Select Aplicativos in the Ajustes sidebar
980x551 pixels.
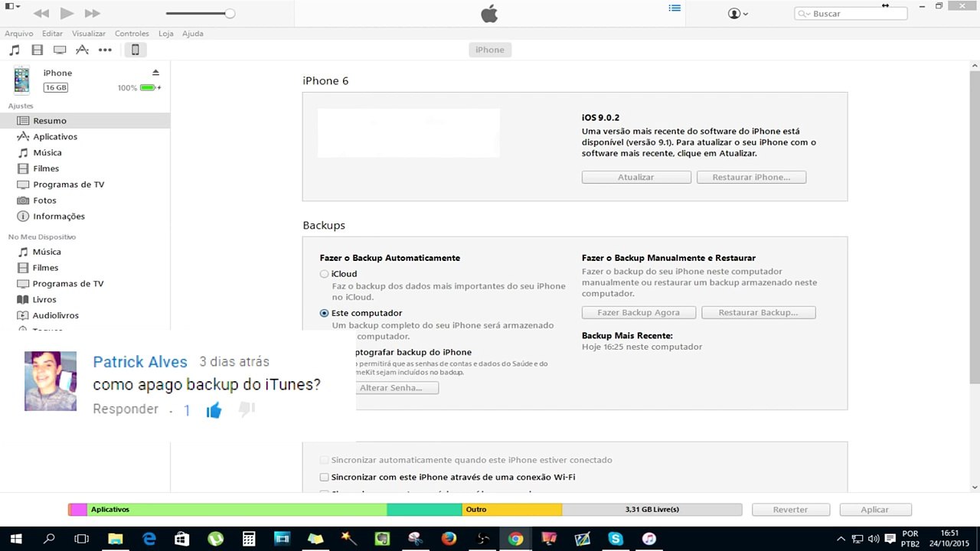[x=85, y=137]
